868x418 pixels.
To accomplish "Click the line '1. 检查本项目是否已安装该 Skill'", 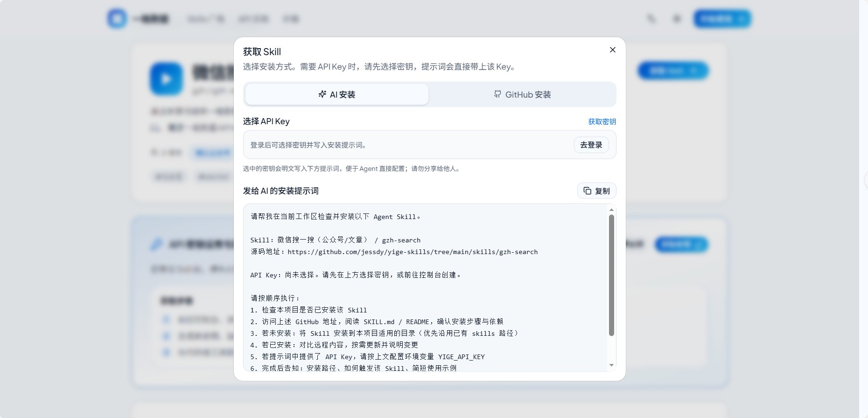I will pyautogui.click(x=308, y=310).
